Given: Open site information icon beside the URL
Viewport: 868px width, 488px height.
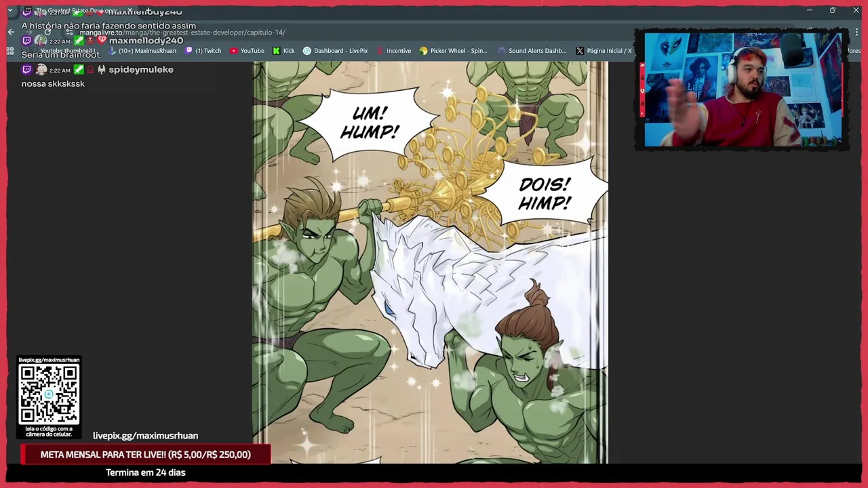Looking at the screenshot, I should tap(71, 33).
